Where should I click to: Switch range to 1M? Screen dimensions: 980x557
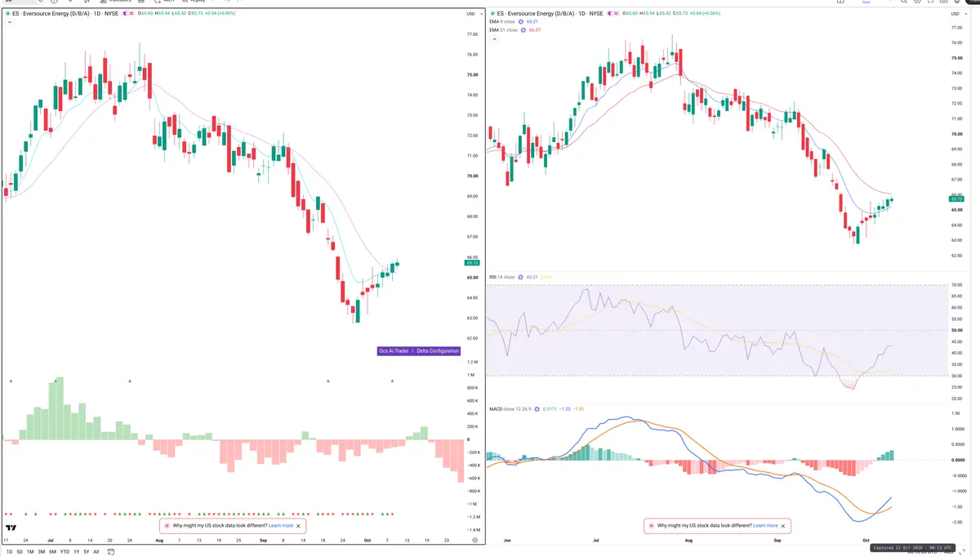coord(30,552)
